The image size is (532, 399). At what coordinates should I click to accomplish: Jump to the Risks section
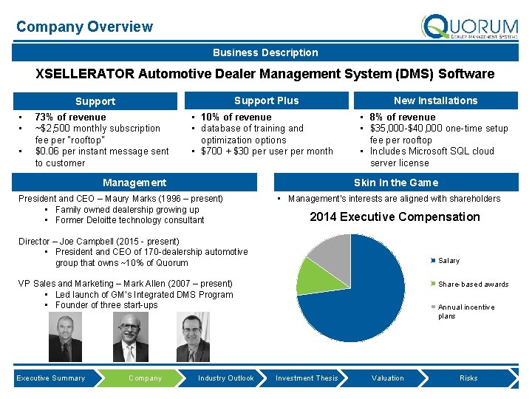tap(468, 378)
